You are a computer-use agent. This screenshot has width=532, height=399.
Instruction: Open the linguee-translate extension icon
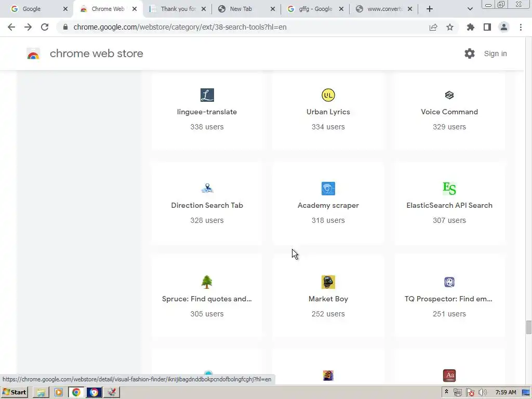click(207, 95)
